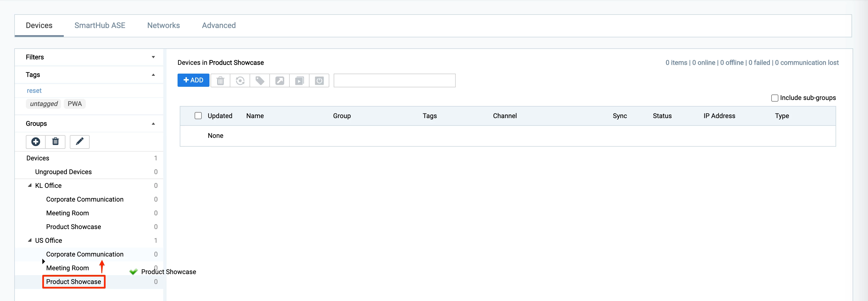
Task: Enable Include sub-groups checkbox
Action: click(x=774, y=98)
